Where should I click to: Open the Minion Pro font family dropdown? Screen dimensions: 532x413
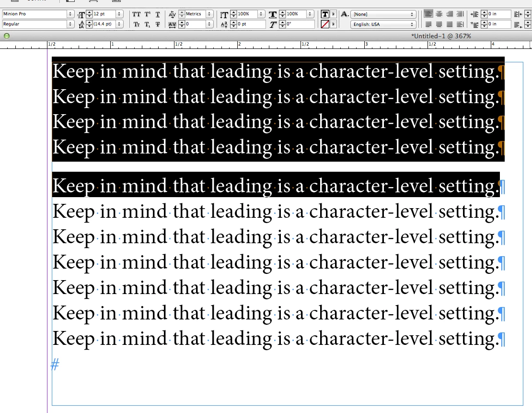pos(70,14)
